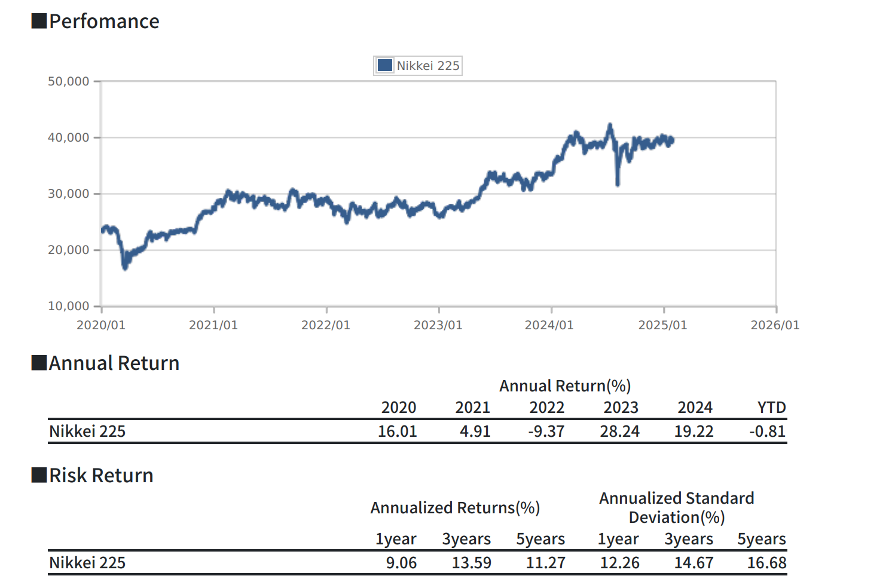The image size is (892, 588).
Task: Click the March 2020 low on the chart line
Action: click(x=125, y=268)
